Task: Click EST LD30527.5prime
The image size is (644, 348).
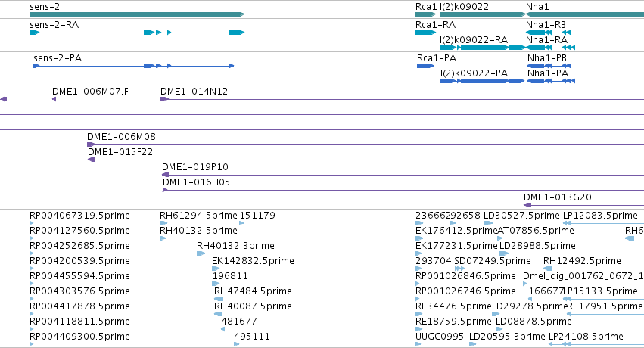Action: [521, 215]
